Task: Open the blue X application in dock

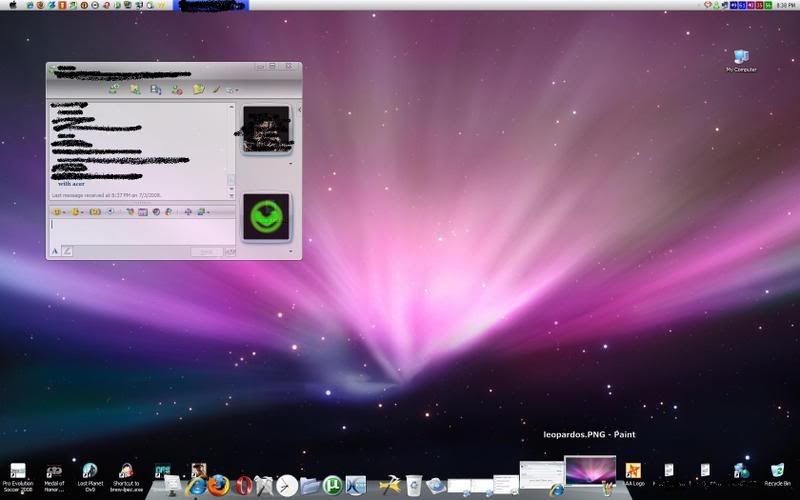Action: click(356, 485)
